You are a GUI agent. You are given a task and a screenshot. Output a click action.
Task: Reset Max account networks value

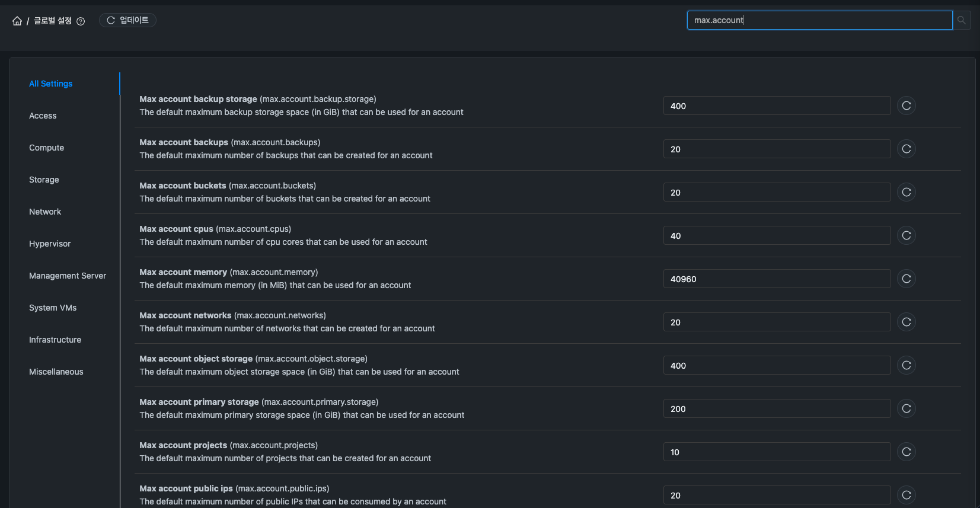point(906,322)
